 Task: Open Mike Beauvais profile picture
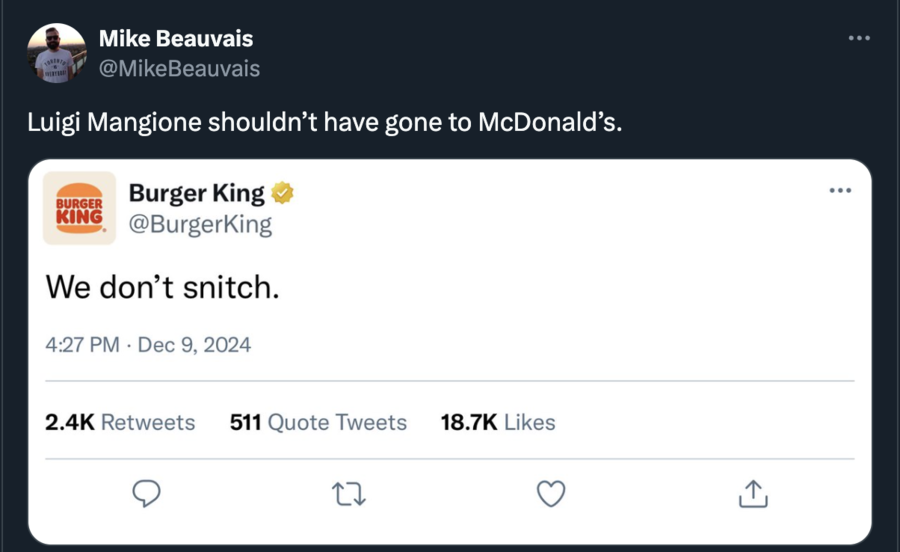click(x=56, y=53)
